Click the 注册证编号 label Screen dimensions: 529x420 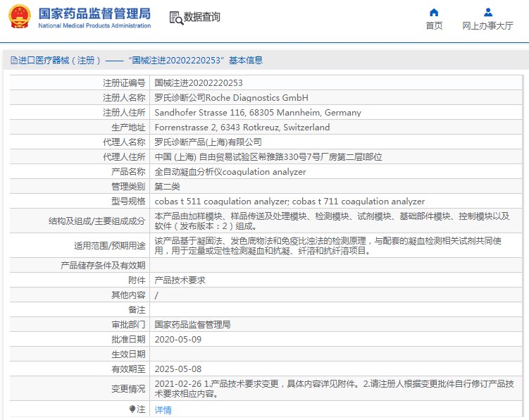(x=124, y=83)
